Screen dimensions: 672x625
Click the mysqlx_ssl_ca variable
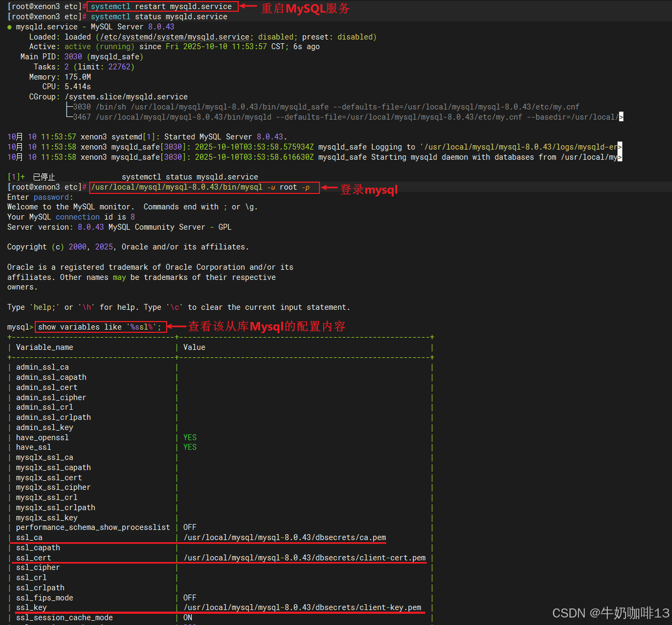44,457
